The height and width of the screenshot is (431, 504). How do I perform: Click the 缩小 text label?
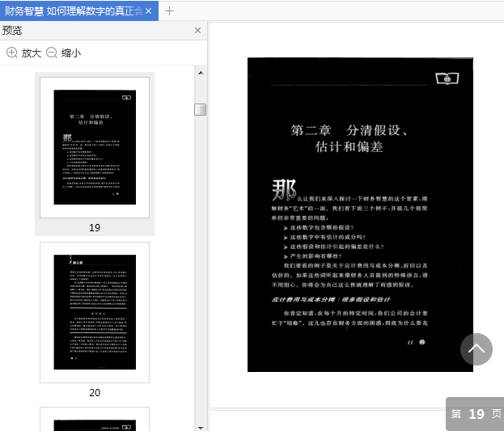click(x=71, y=53)
